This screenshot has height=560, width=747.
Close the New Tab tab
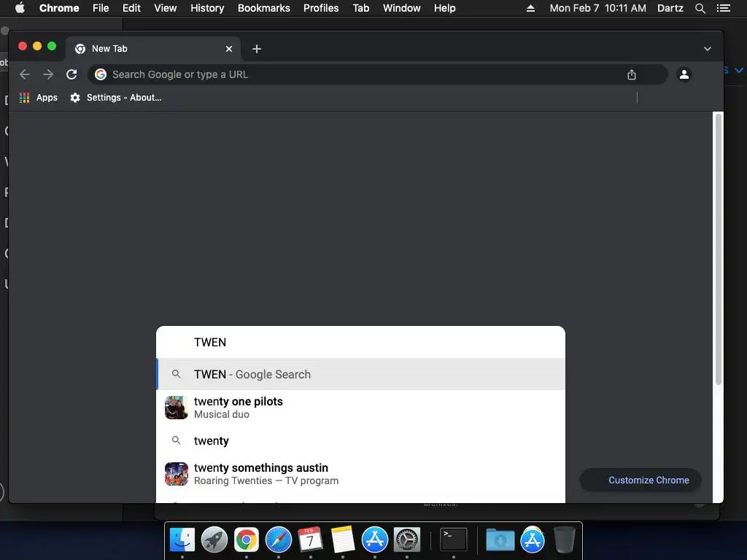pyautogui.click(x=228, y=49)
